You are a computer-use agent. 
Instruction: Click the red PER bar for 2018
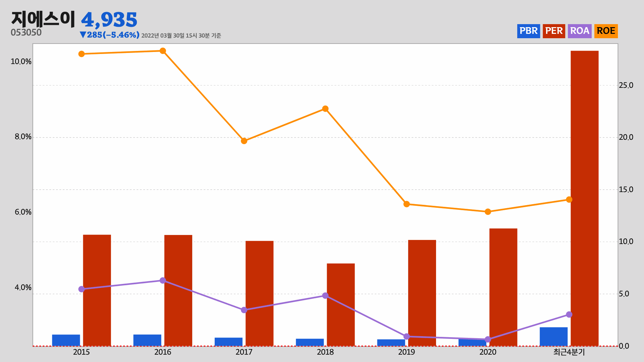[341, 305]
